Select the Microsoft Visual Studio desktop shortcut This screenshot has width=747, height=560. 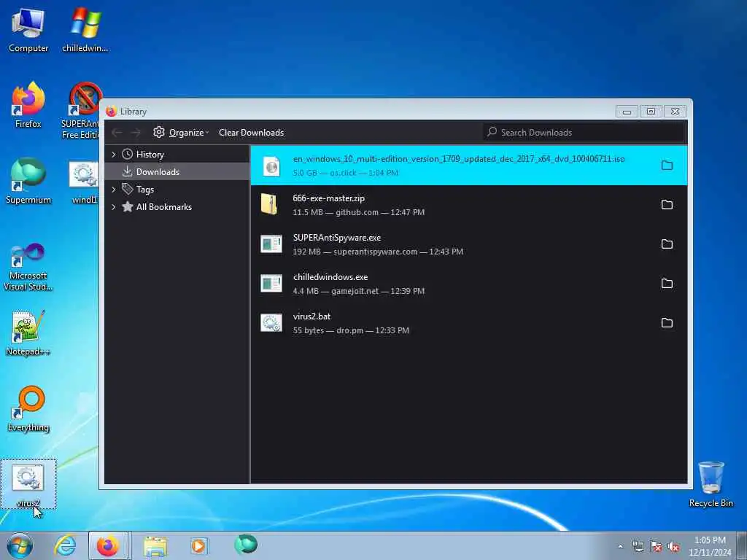tap(28, 267)
